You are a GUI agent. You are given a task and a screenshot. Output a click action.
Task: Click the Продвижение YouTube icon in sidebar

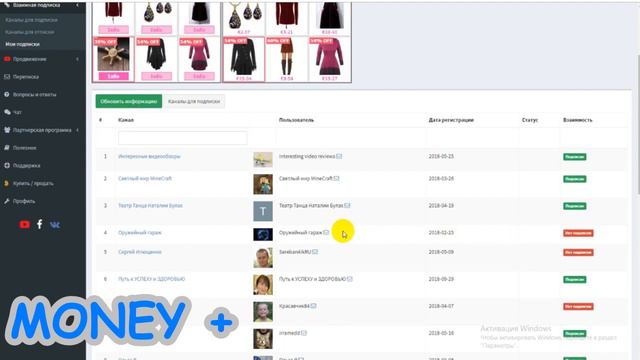coord(7,59)
